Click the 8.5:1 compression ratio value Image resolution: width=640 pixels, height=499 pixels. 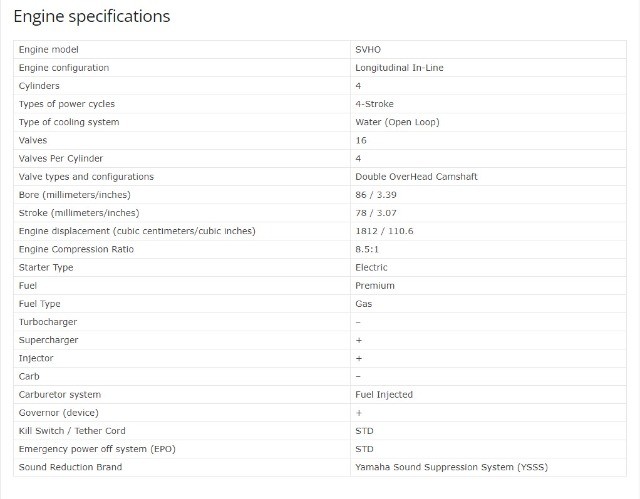[x=367, y=249]
